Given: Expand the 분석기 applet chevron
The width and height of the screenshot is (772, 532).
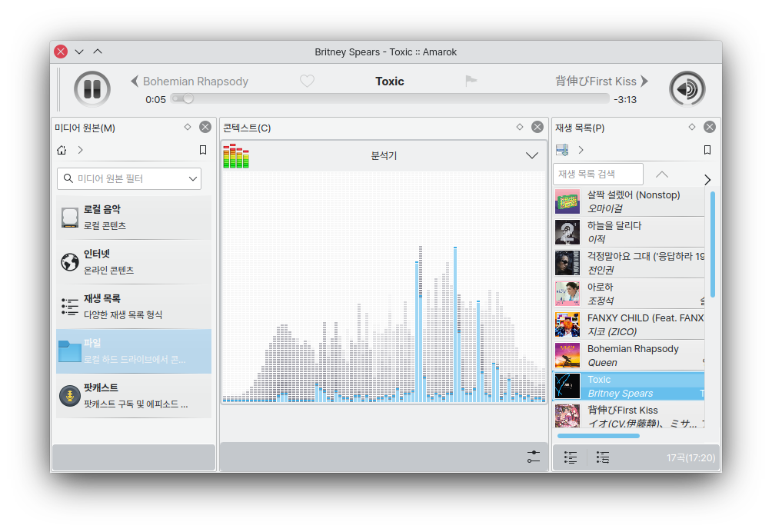Looking at the screenshot, I should (532, 155).
